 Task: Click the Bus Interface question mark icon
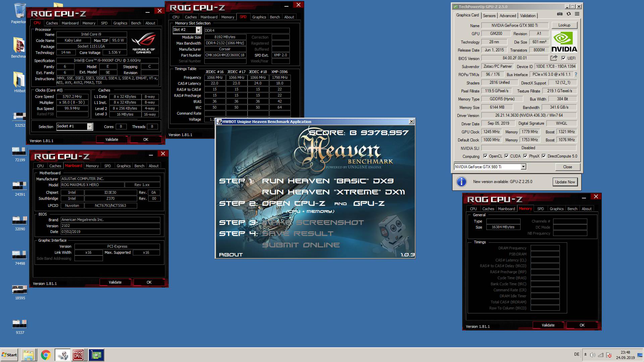[x=576, y=74]
